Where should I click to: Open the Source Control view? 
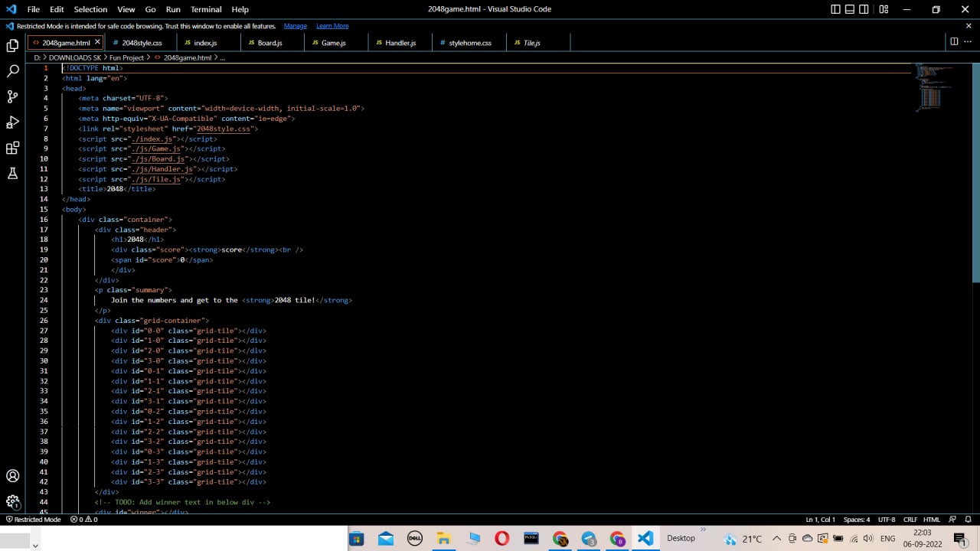coord(12,96)
